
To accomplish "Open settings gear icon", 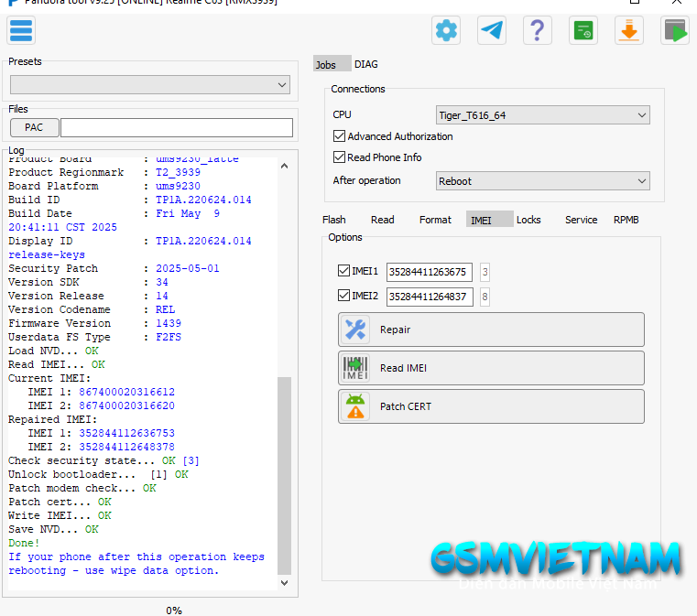I will 446,30.
